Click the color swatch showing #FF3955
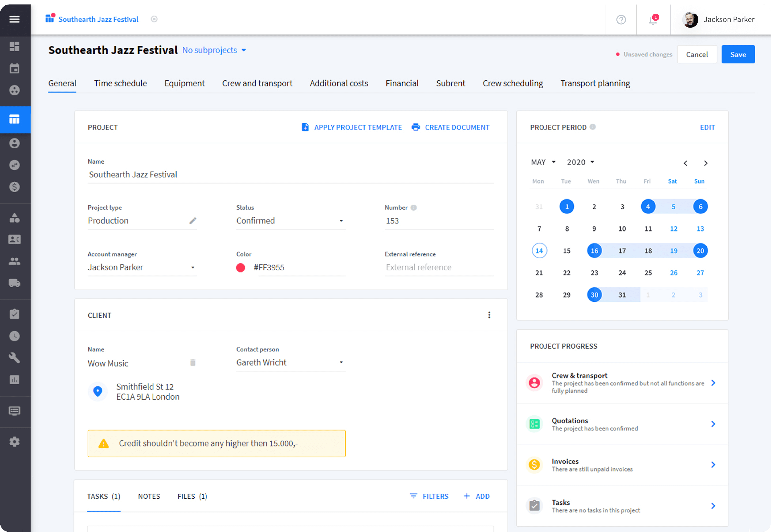 239,267
